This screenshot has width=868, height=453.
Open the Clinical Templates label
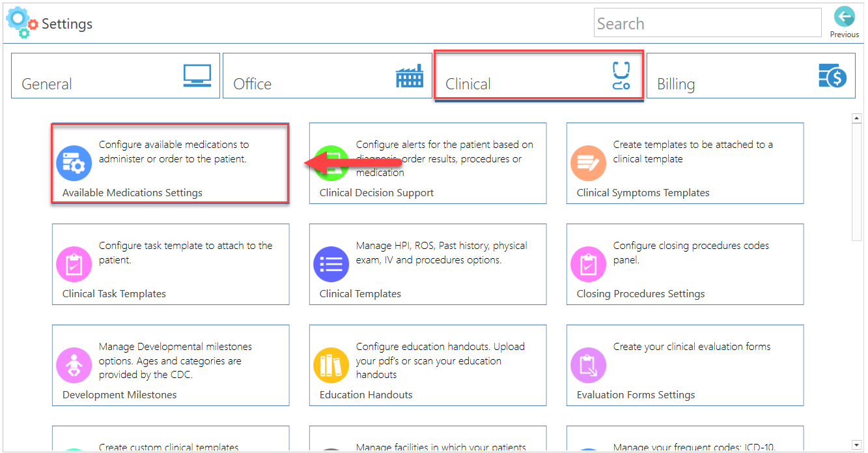point(360,294)
